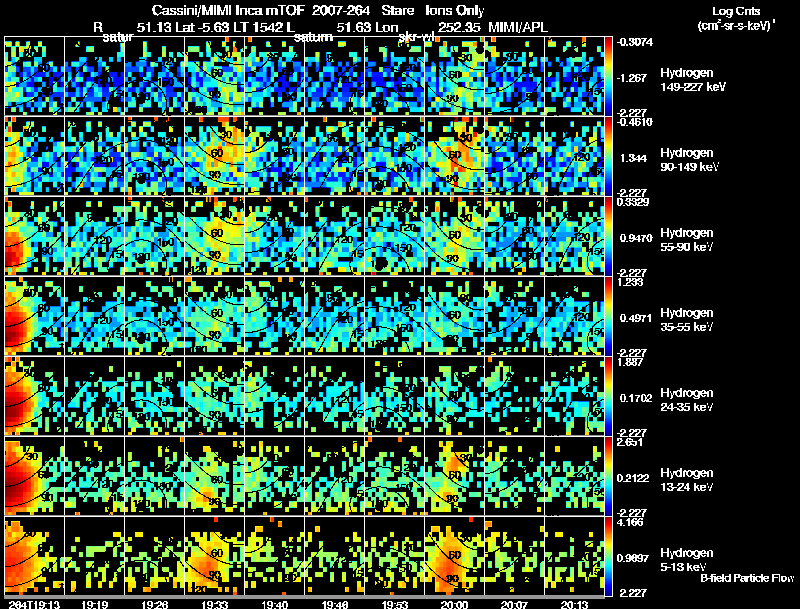The height and width of the screenshot is (609, 800).
Task: Open the 90-149 keV panel at 19:33
Action: point(214,156)
